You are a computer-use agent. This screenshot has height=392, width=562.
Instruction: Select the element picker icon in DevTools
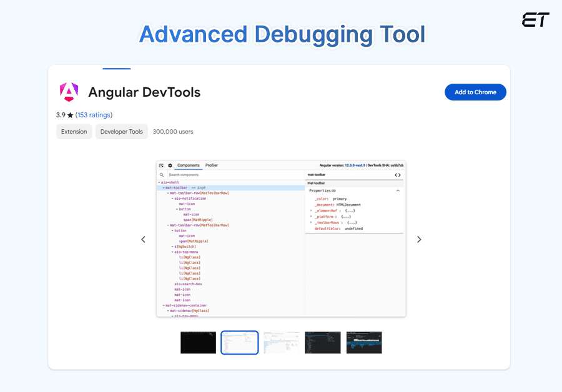point(161,165)
